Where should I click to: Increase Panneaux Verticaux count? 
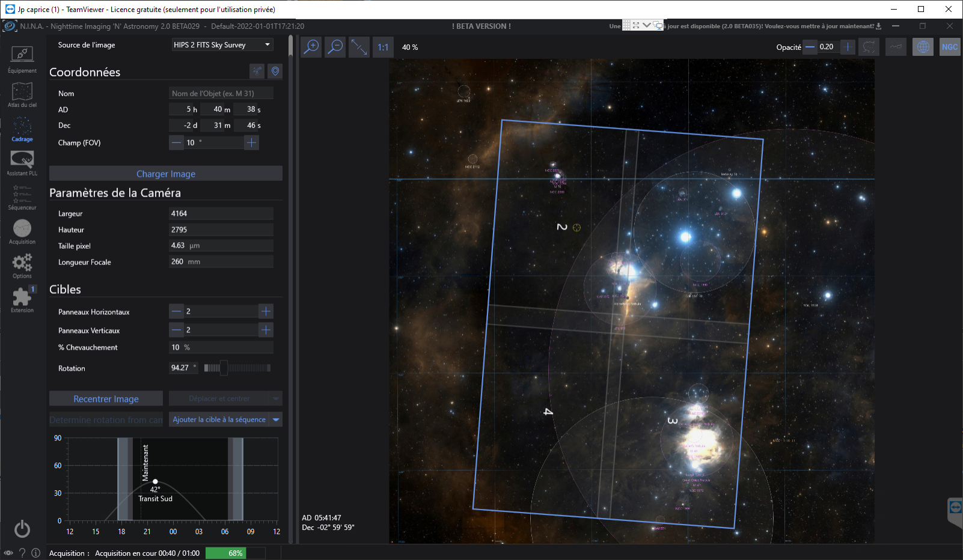tap(266, 330)
